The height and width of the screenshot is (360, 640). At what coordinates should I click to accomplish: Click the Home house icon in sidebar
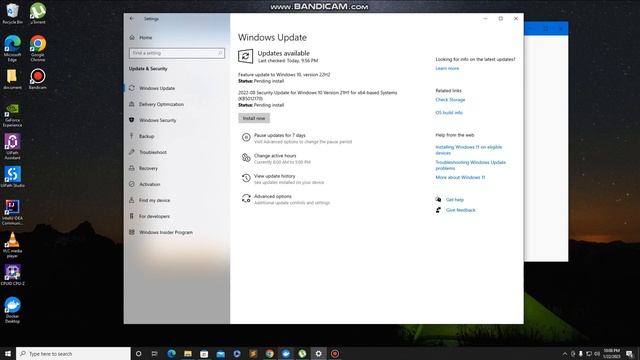click(132, 38)
